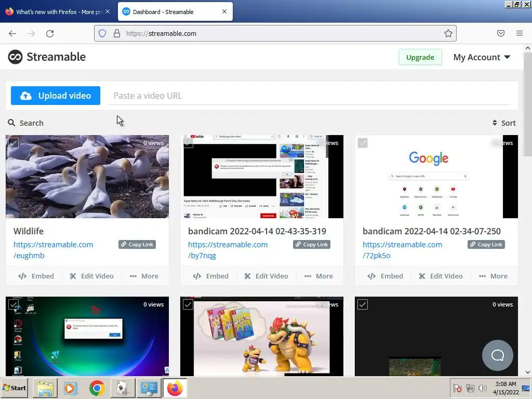
Task: Open the Action Center flag tray icon
Action: point(457,388)
